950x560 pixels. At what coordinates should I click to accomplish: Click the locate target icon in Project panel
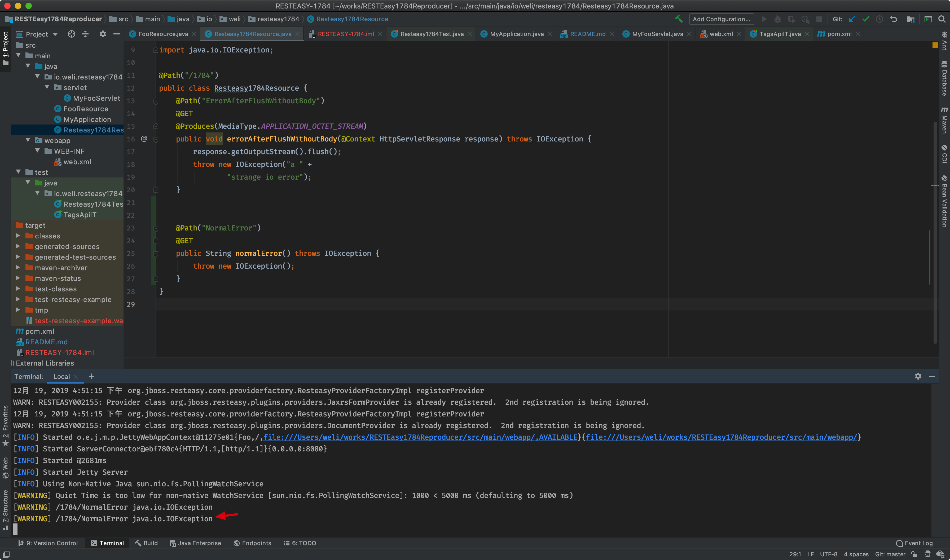pos(71,34)
